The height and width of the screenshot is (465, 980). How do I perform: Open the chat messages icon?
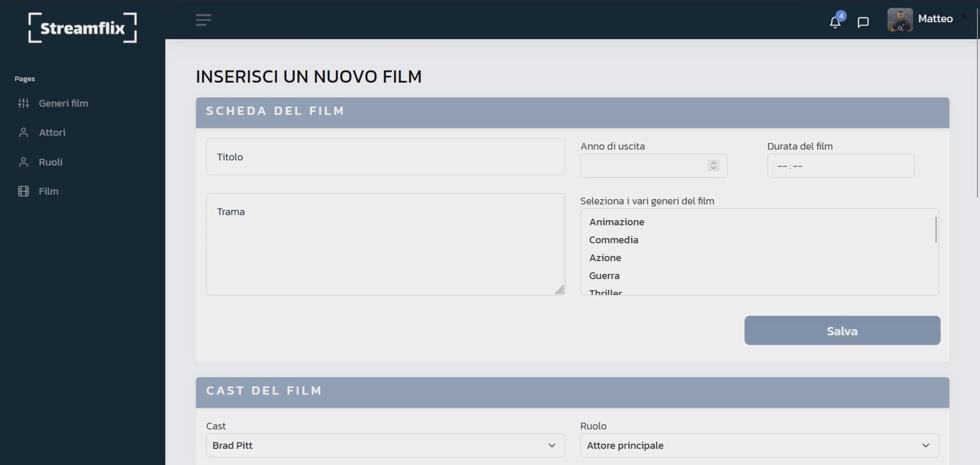coord(863,22)
